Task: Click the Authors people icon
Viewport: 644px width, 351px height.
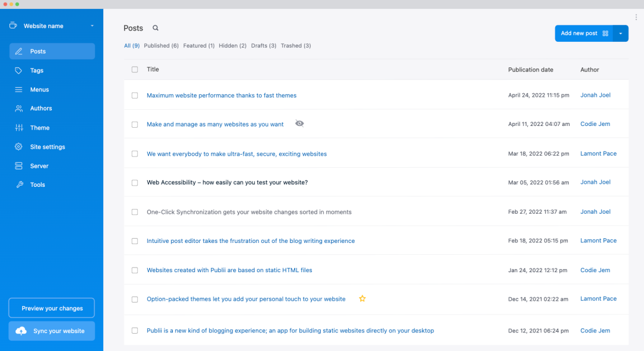Action: tap(19, 109)
